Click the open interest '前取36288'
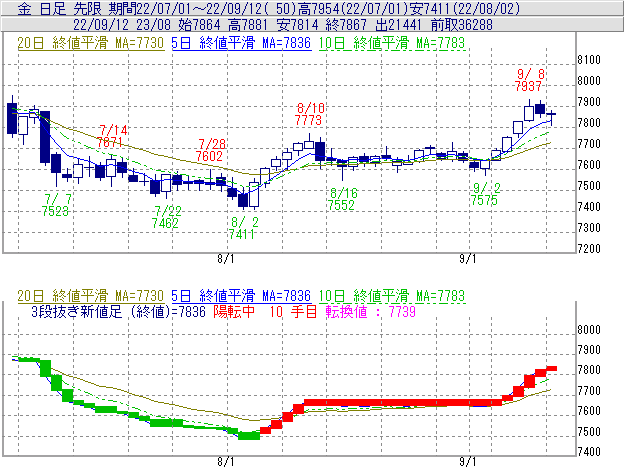This screenshot has width=624, height=475. pyautogui.click(x=462, y=25)
